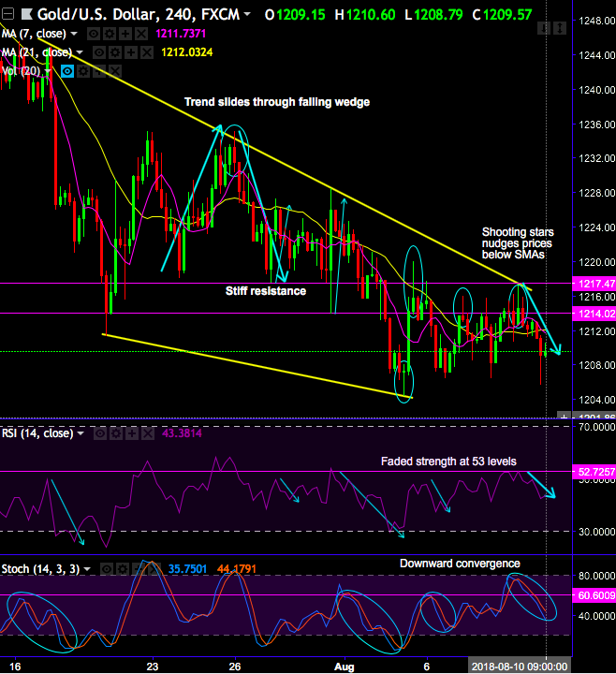Click the 26 date on time axis
This screenshot has height=674, width=616.
coord(235,667)
